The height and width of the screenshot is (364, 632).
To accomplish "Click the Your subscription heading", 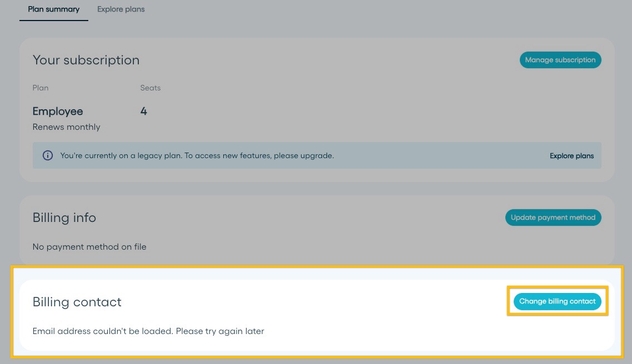I will (86, 60).
